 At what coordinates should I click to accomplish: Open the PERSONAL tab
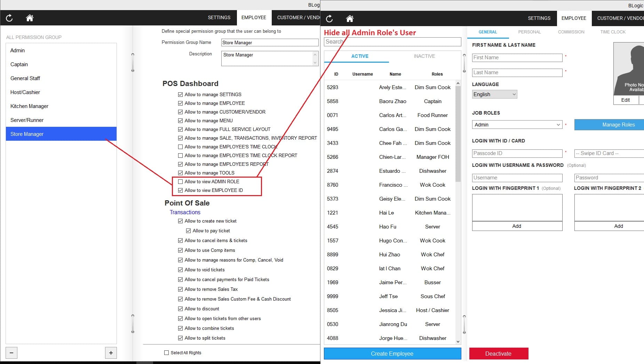(529, 32)
